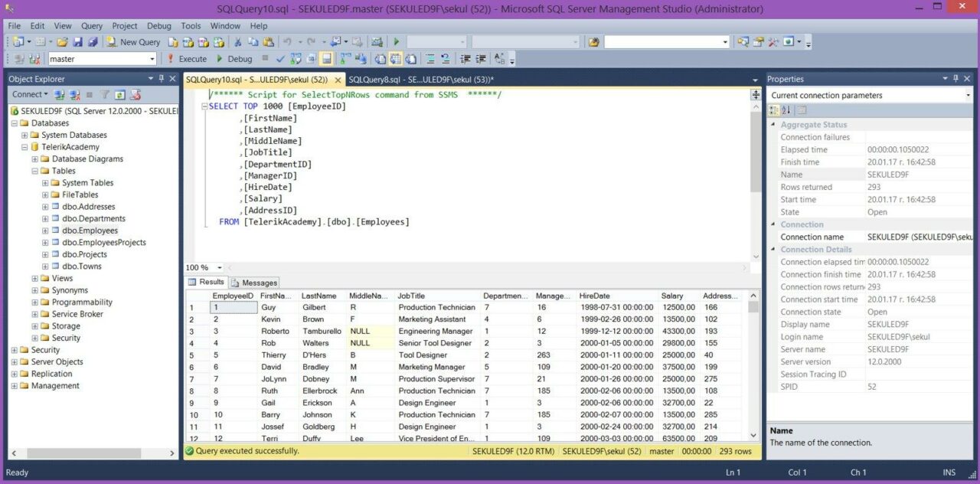Click the Disconnect icon in Object Explorer
Image resolution: width=980 pixels, height=484 pixels.
[x=74, y=95]
